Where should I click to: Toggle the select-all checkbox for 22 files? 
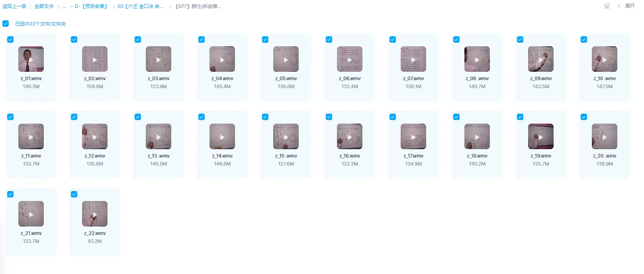click(x=6, y=24)
